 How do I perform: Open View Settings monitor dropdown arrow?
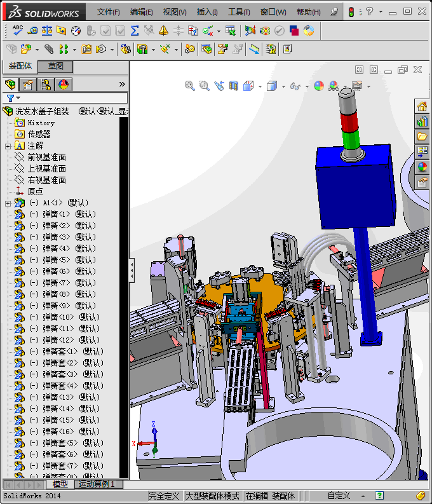(368, 86)
